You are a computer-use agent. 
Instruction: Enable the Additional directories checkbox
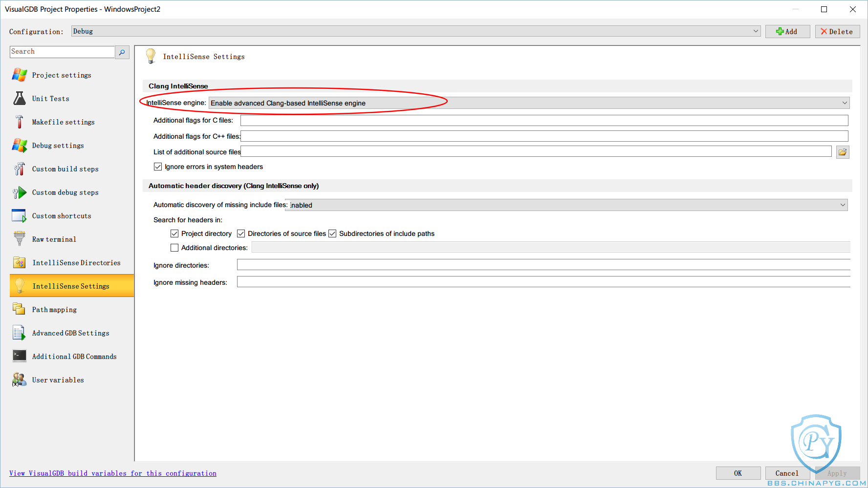point(174,248)
